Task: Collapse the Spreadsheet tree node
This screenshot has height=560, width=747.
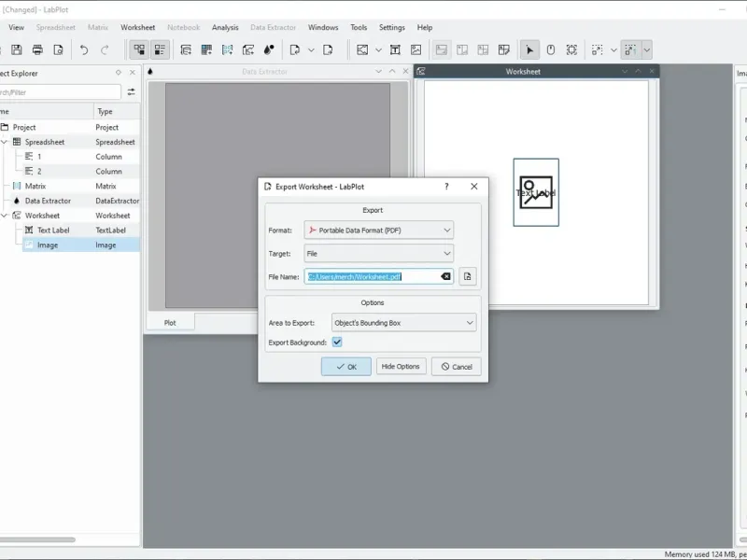Action: pyautogui.click(x=5, y=142)
